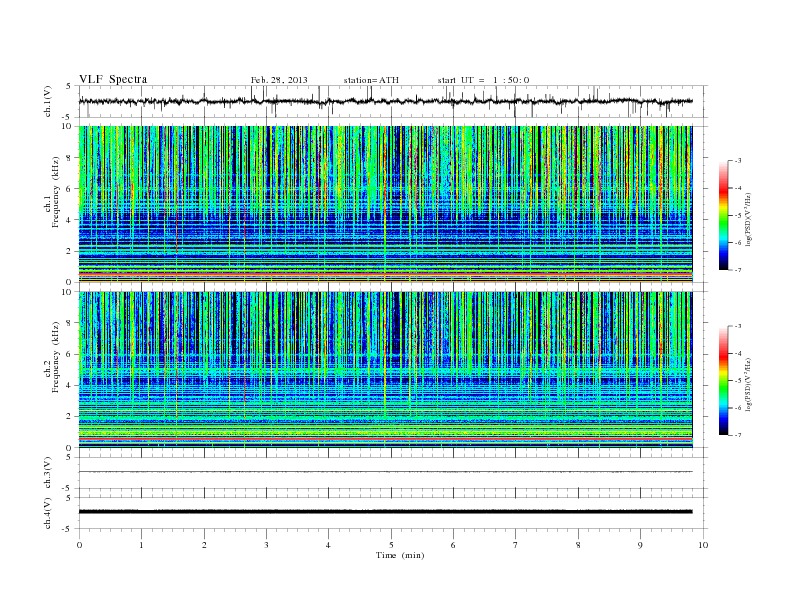792x612 pixels.
Task: Click the "3" tick label on time axis
Action: point(266,545)
